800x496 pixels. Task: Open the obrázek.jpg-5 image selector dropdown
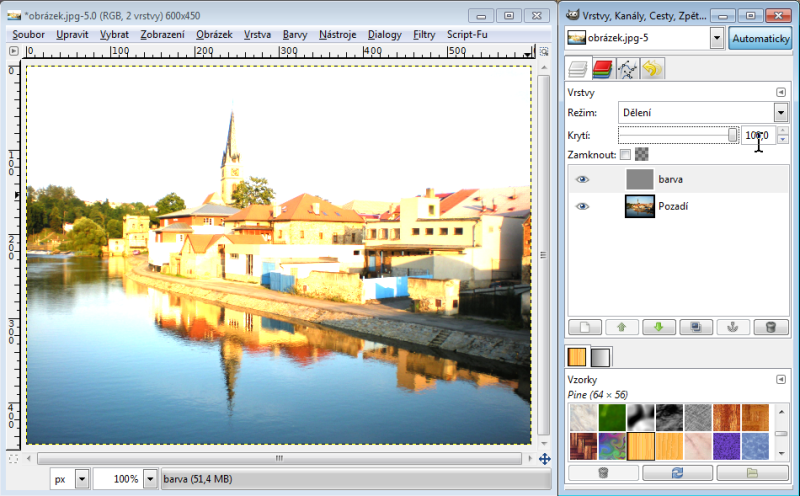[x=717, y=38]
